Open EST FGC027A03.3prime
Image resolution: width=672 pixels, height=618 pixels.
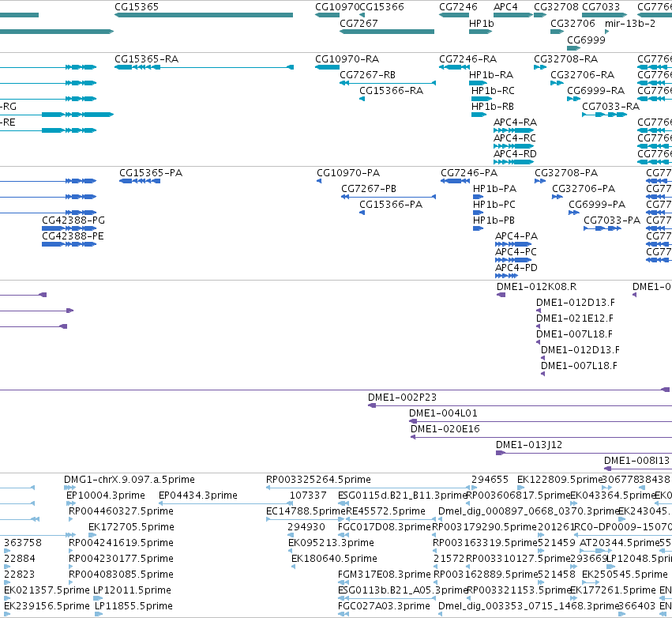tap(384, 606)
